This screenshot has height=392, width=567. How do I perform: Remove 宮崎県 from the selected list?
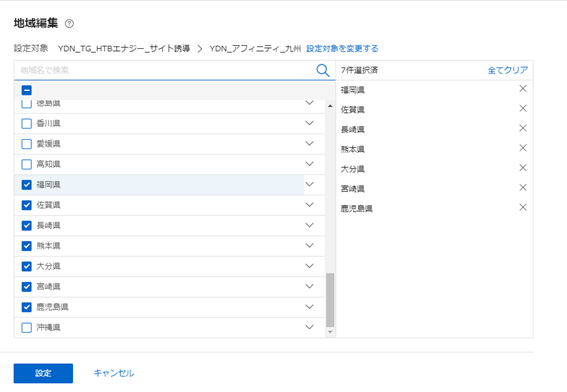point(523,187)
